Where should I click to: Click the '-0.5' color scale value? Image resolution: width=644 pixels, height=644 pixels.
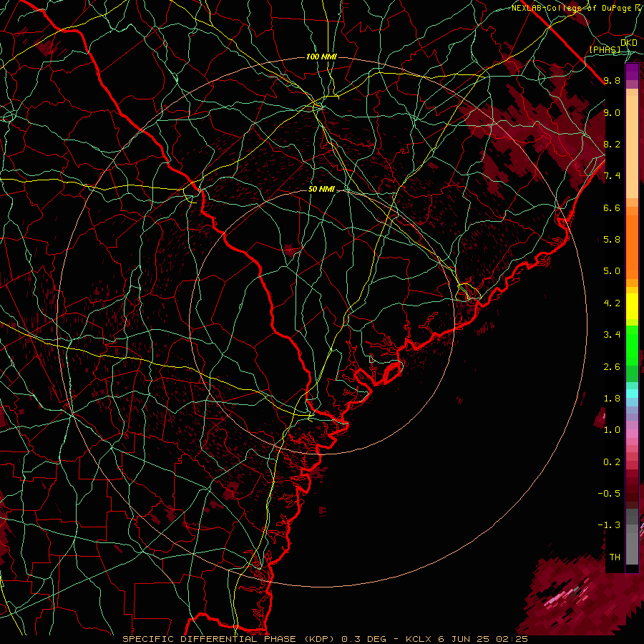[x=609, y=493]
